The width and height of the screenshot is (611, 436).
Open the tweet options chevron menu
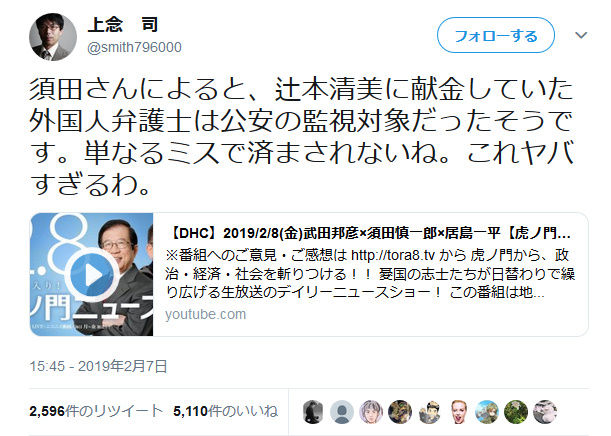pyautogui.click(x=581, y=35)
